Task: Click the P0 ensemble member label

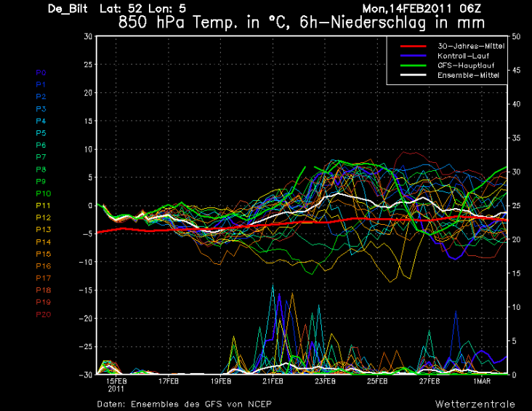Action: (41, 73)
